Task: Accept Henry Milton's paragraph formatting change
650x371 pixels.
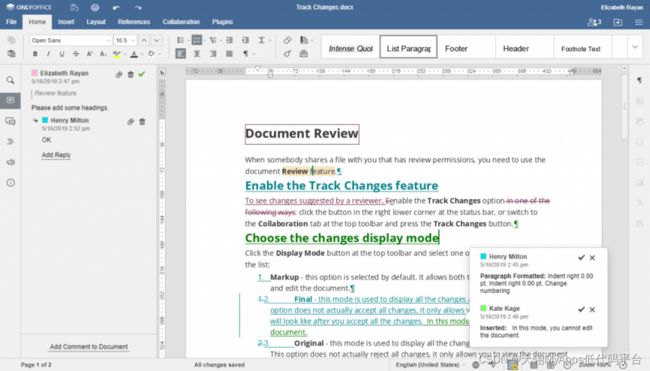Action: coord(581,257)
